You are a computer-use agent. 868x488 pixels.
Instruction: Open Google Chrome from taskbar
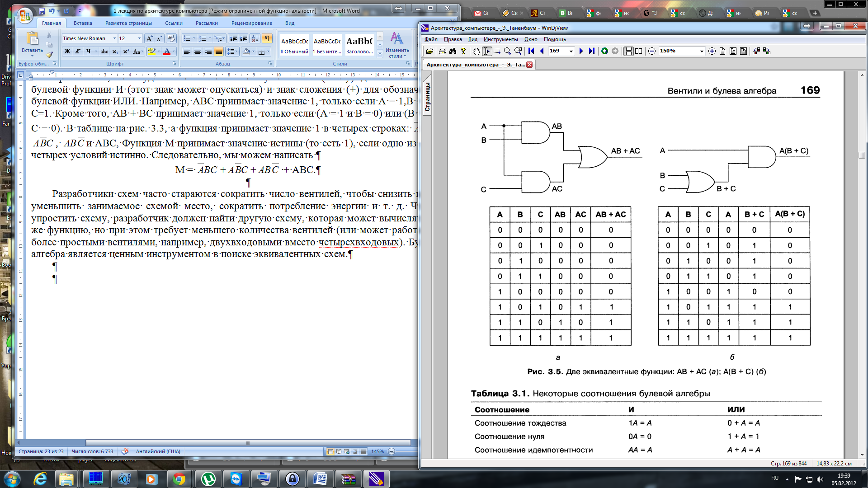point(179,479)
